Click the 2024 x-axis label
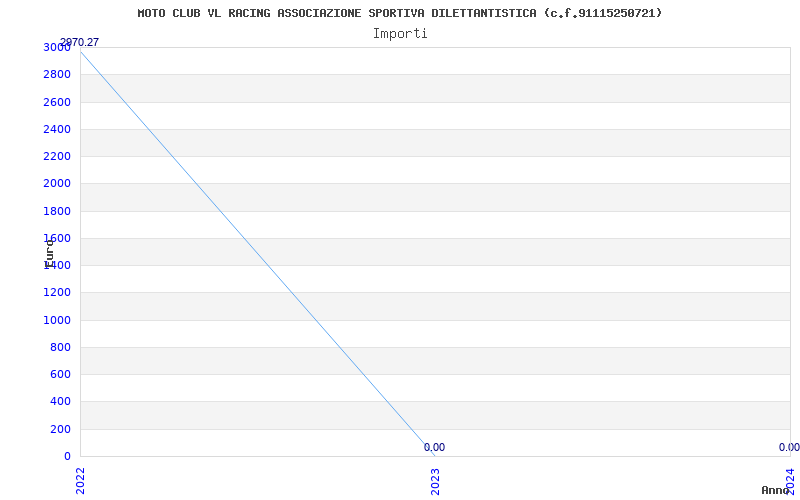 790,481
